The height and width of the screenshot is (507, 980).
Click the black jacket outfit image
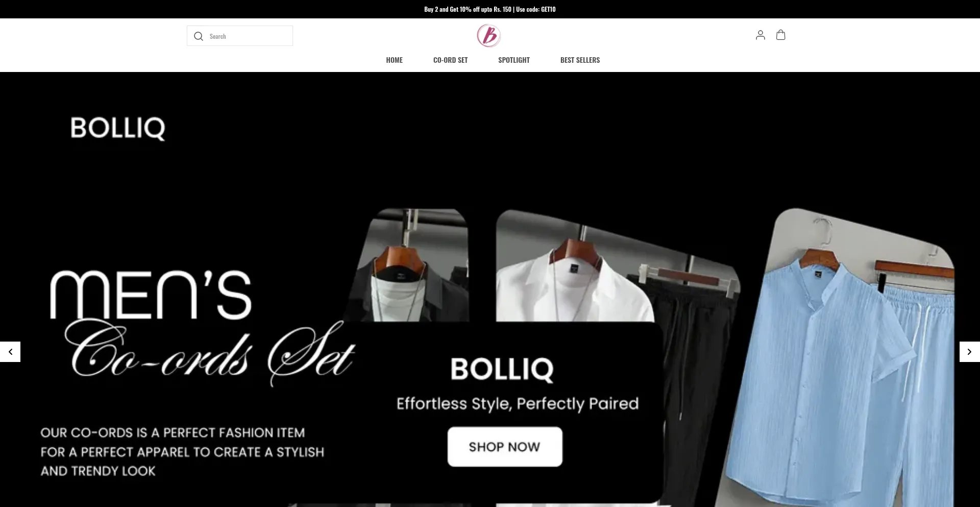(411, 265)
